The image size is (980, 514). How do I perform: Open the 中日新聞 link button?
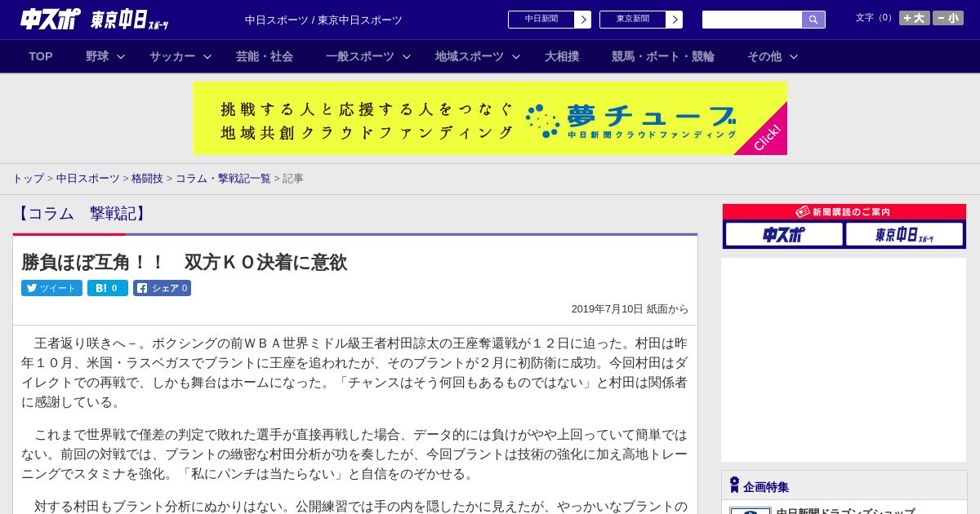[550, 20]
